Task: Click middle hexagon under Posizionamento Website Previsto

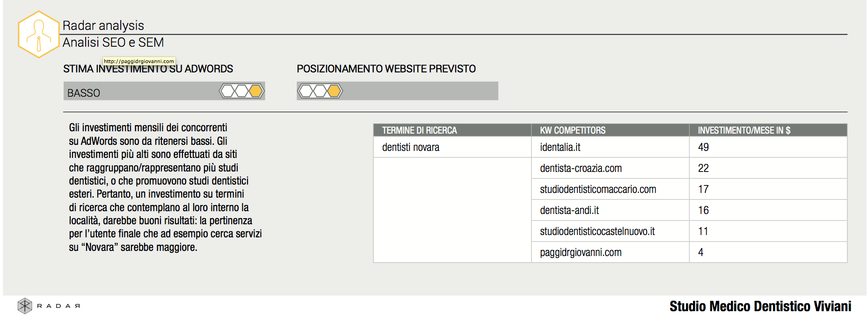Action: (320, 91)
